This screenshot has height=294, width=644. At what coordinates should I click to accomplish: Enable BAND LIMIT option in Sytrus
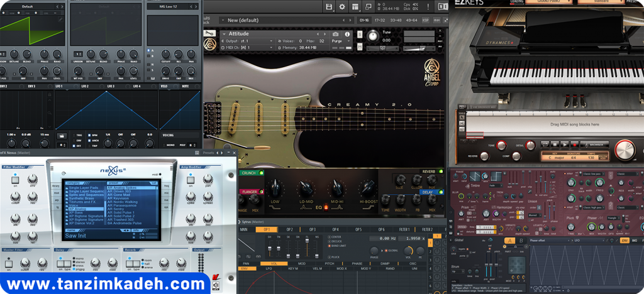tap(329, 246)
